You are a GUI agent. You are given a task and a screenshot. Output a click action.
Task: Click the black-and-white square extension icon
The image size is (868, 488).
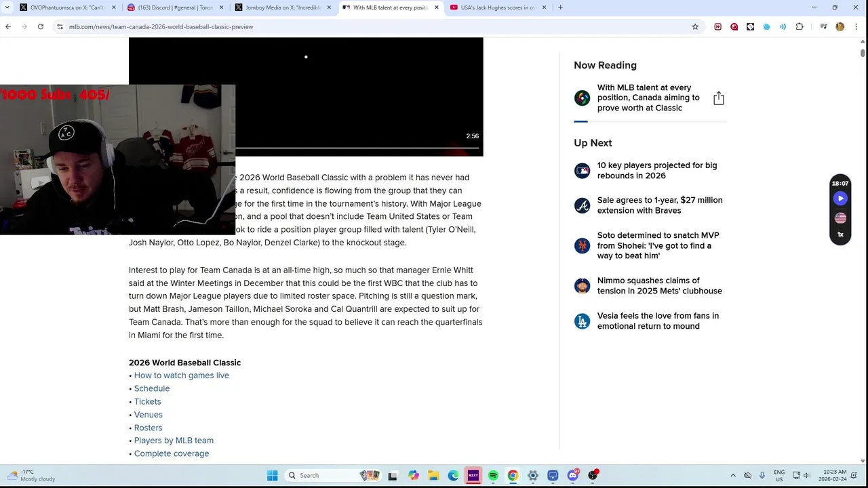point(751,26)
